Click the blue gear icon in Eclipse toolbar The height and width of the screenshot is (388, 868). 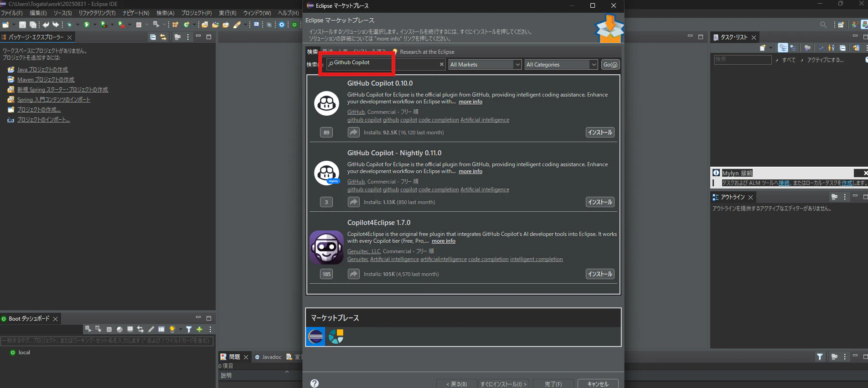[x=282, y=25]
